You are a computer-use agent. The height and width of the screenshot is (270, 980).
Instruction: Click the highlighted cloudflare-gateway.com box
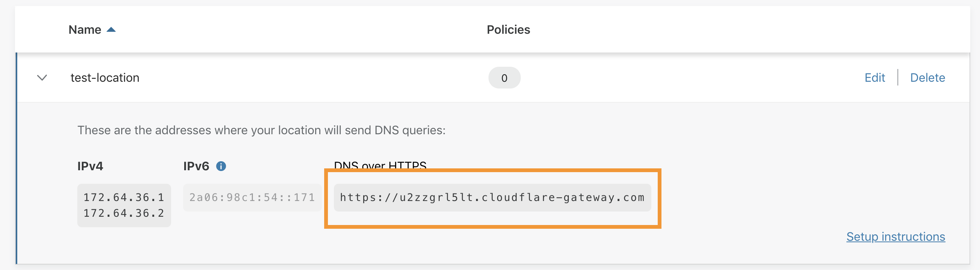492,197
